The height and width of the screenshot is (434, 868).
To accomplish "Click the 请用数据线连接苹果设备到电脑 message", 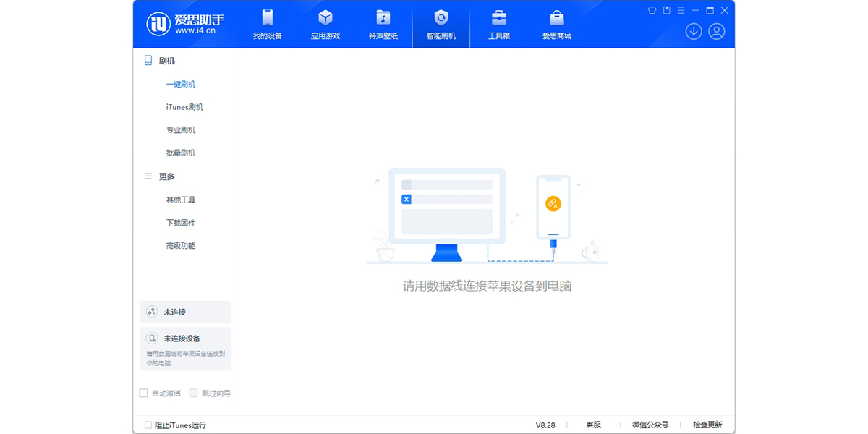I will (487, 286).
